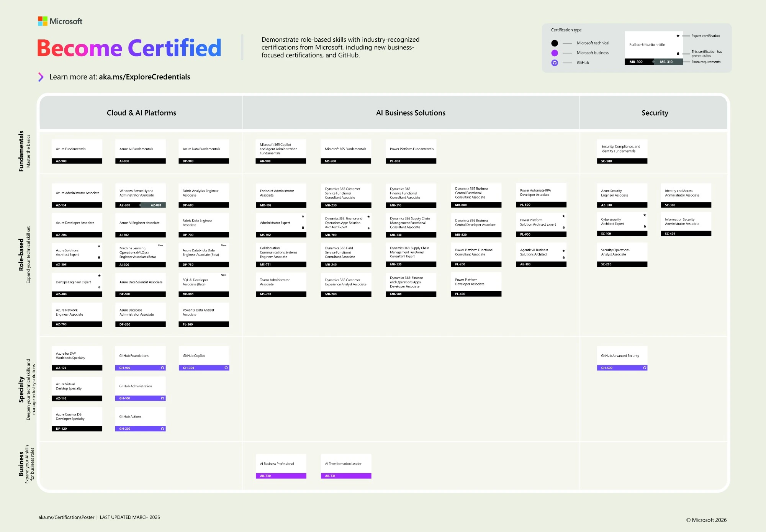Image resolution: width=766 pixels, height=532 pixels.
Task: Click the chevron arrow beside Learn more
Action: click(41, 77)
